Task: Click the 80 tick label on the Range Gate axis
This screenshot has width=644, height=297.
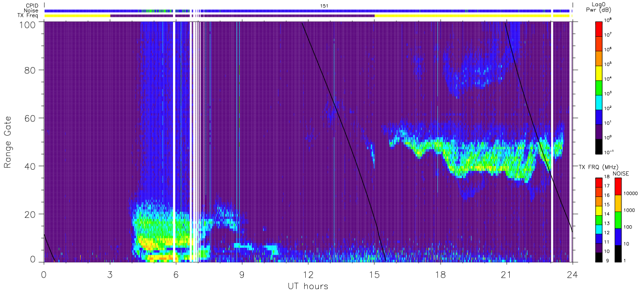Action: [x=30, y=70]
